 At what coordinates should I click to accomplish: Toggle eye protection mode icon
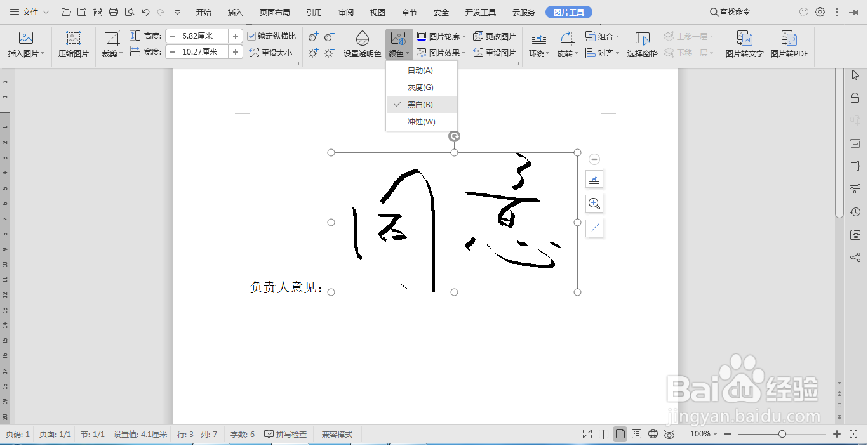(x=669, y=434)
